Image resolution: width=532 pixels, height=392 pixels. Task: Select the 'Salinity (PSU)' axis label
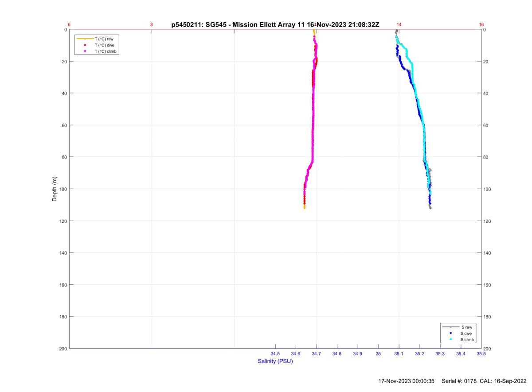click(x=275, y=361)
